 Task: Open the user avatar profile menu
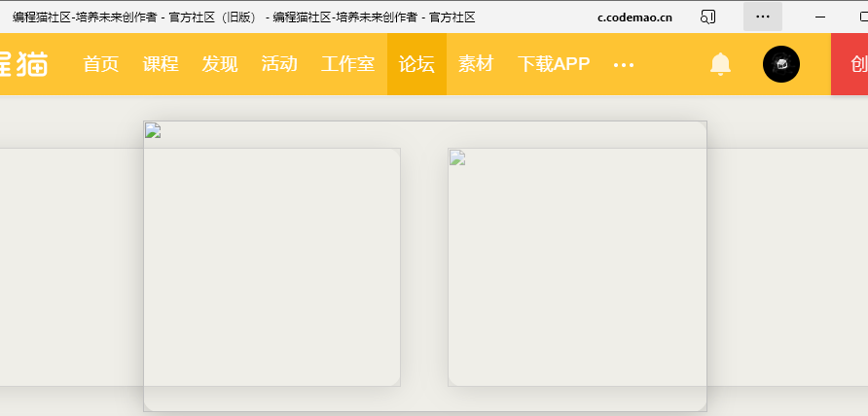781,64
